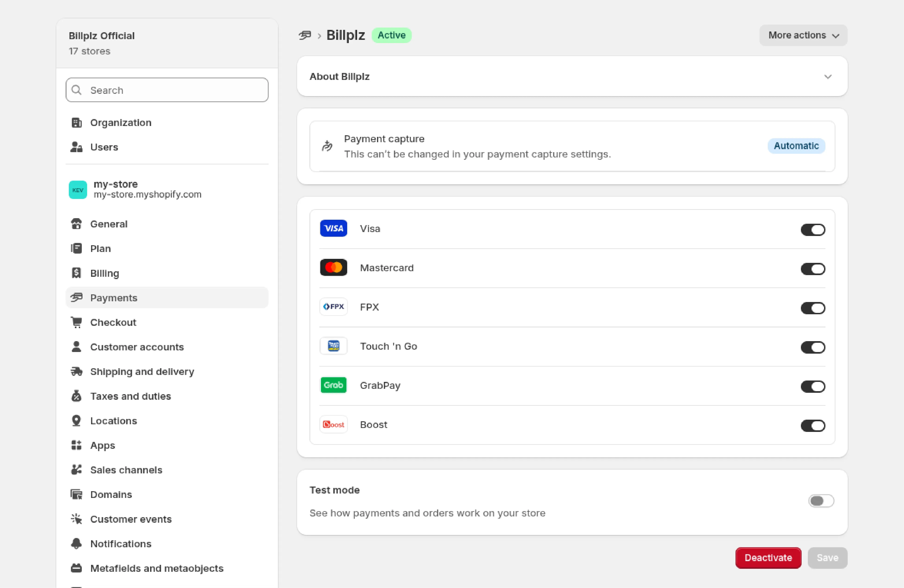
Task: Click the Locations pin icon
Action: [x=76, y=421]
